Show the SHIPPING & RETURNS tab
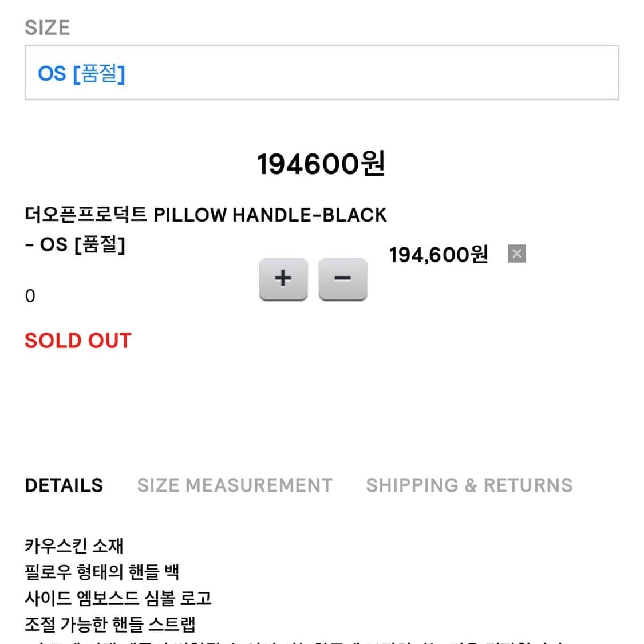The width and height of the screenshot is (644, 644). click(469, 485)
